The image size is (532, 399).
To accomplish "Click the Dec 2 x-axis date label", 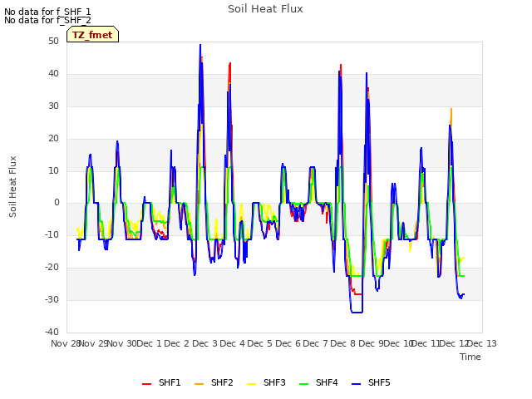I will click(x=177, y=343).
